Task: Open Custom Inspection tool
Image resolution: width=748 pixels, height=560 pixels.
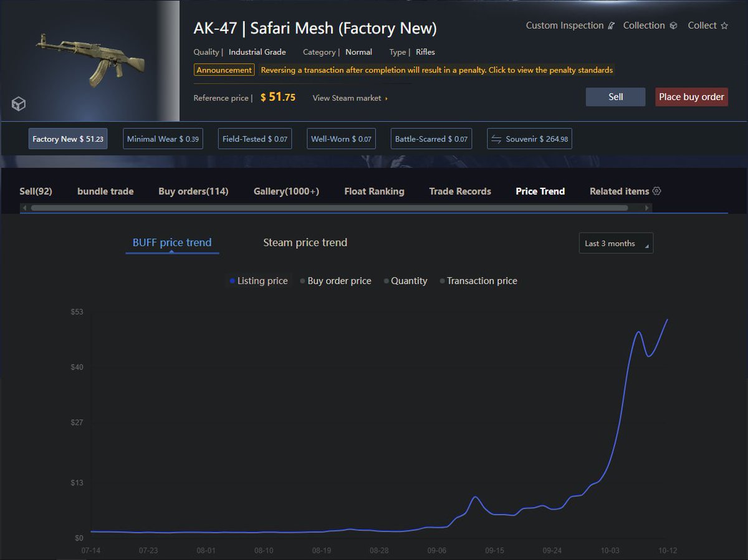Action: pos(570,26)
